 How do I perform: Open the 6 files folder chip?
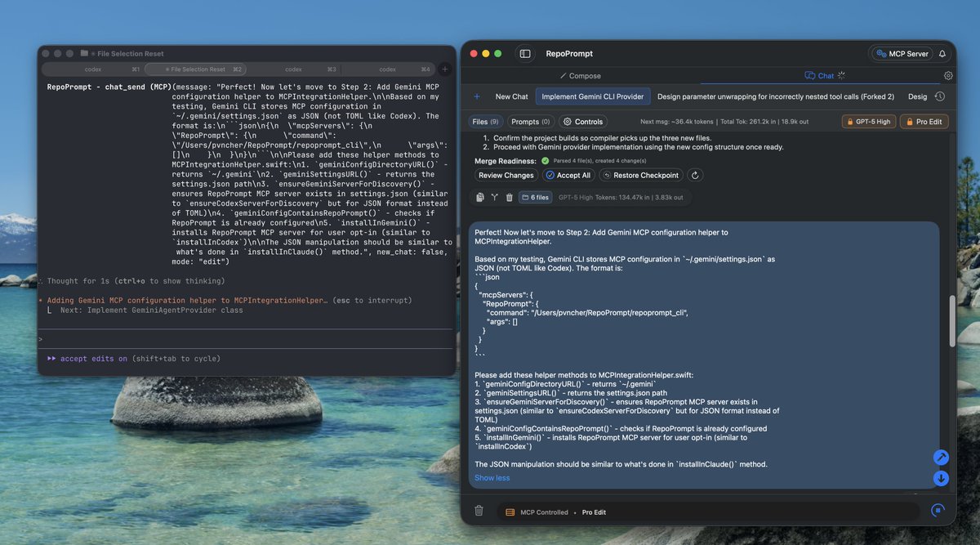tap(535, 197)
